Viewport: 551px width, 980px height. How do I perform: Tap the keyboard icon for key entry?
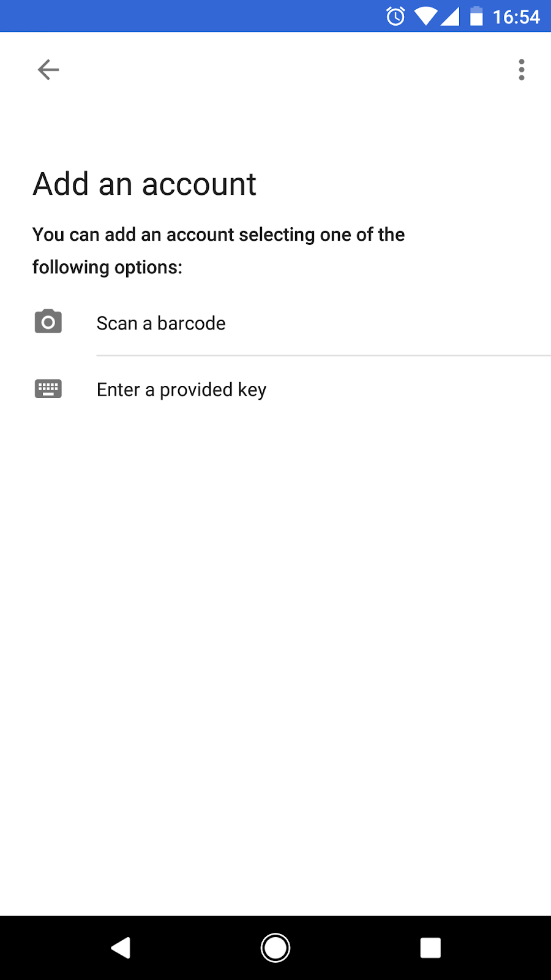pos(48,389)
